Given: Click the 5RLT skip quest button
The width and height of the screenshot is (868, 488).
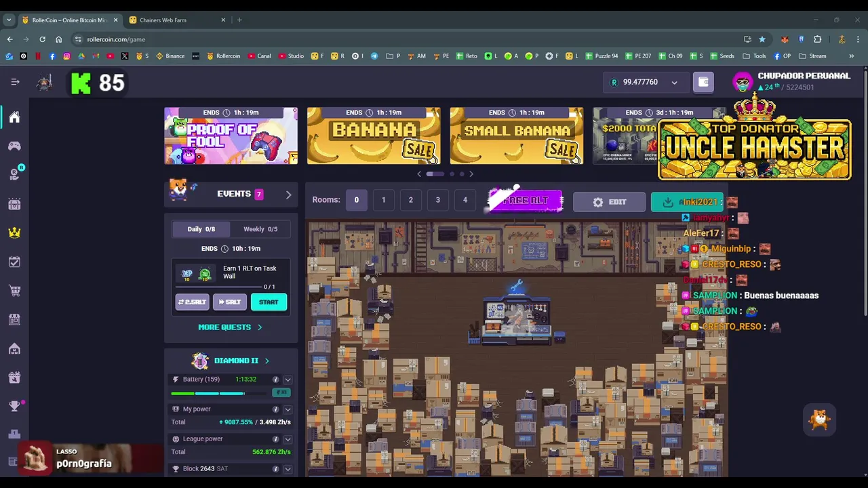Looking at the screenshot, I should (x=230, y=302).
